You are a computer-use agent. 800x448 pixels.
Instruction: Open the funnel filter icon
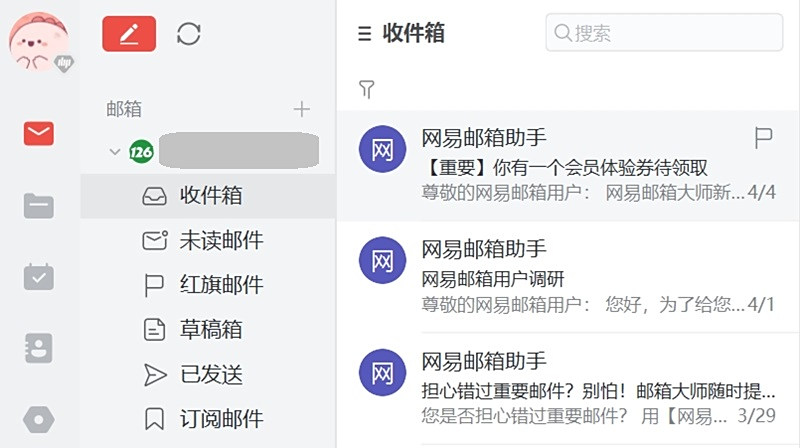[366, 89]
